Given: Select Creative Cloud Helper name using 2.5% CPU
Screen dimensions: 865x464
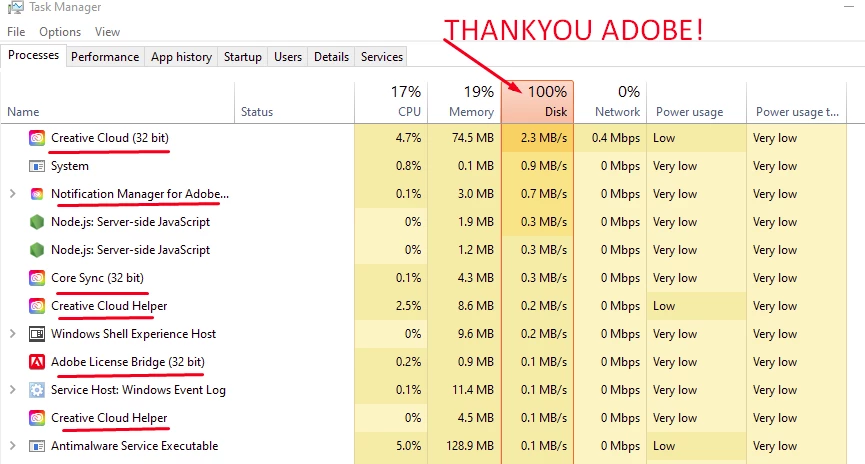Looking at the screenshot, I should click(109, 306).
